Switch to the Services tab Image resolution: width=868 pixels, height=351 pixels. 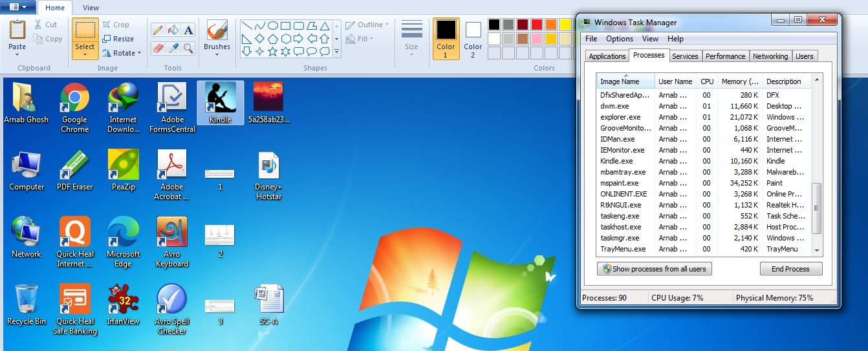[x=685, y=56]
